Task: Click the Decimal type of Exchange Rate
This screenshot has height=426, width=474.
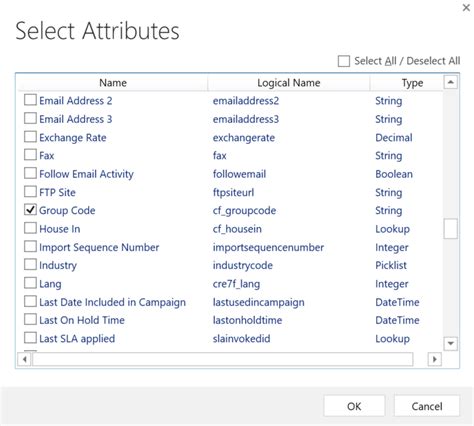Action: tap(394, 137)
